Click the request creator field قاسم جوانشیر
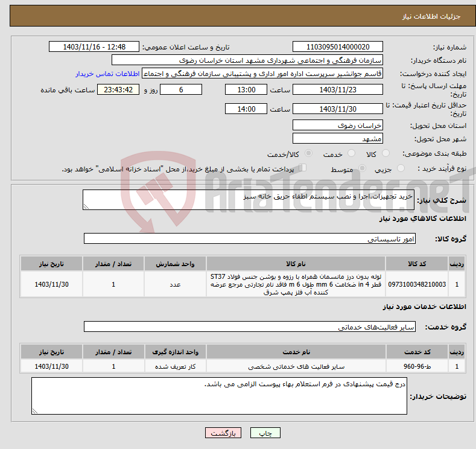476x449 pixels. tap(262, 74)
